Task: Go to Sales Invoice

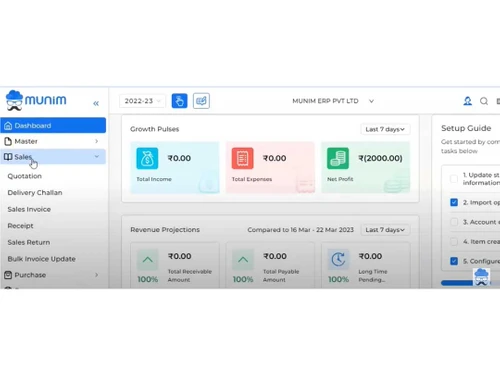Action: (x=29, y=209)
